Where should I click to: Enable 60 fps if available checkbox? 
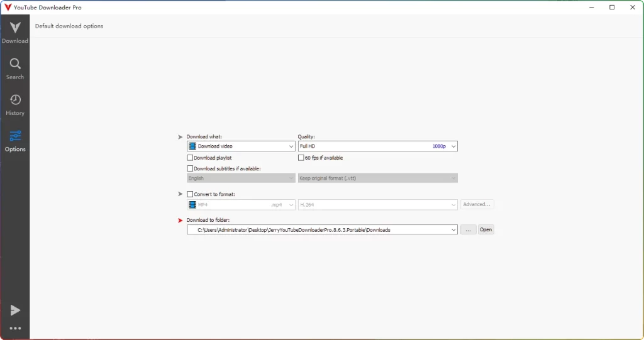pyautogui.click(x=301, y=158)
